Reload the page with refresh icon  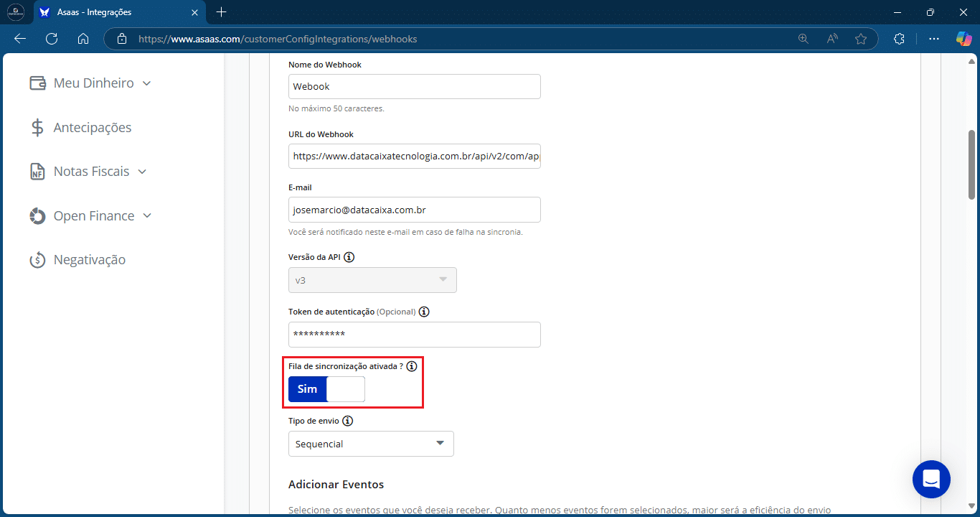(52, 39)
